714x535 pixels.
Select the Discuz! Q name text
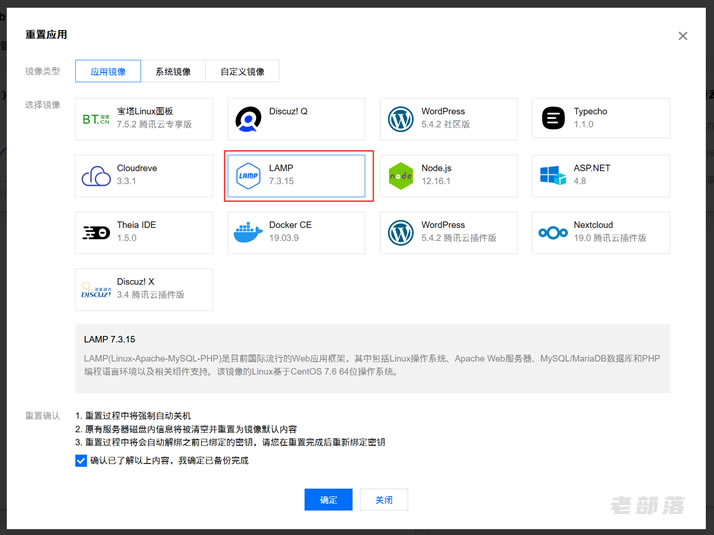(288, 111)
